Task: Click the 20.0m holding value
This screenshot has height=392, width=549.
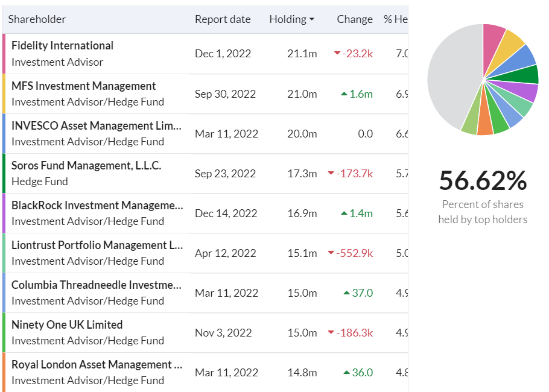Action: tap(302, 134)
